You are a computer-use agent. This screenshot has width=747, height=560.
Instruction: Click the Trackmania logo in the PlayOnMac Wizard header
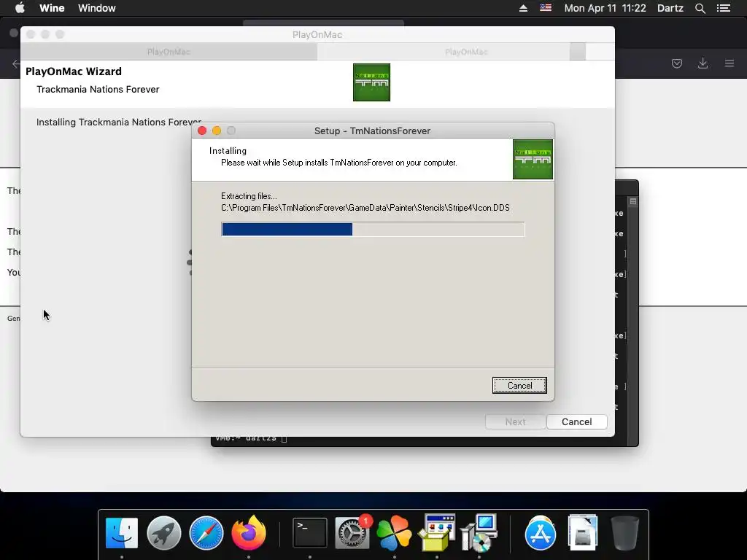[371, 82]
